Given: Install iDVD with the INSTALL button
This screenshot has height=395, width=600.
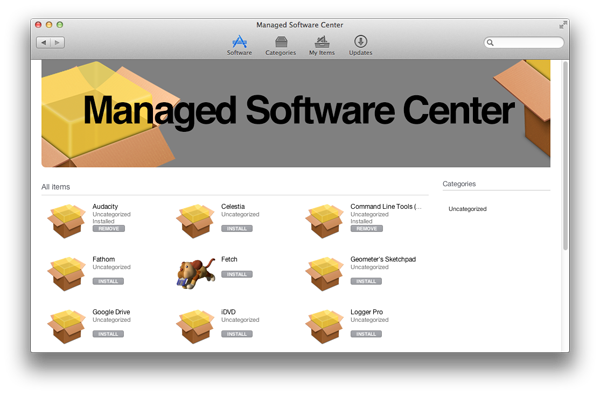Looking at the screenshot, I should pos(237,334).
